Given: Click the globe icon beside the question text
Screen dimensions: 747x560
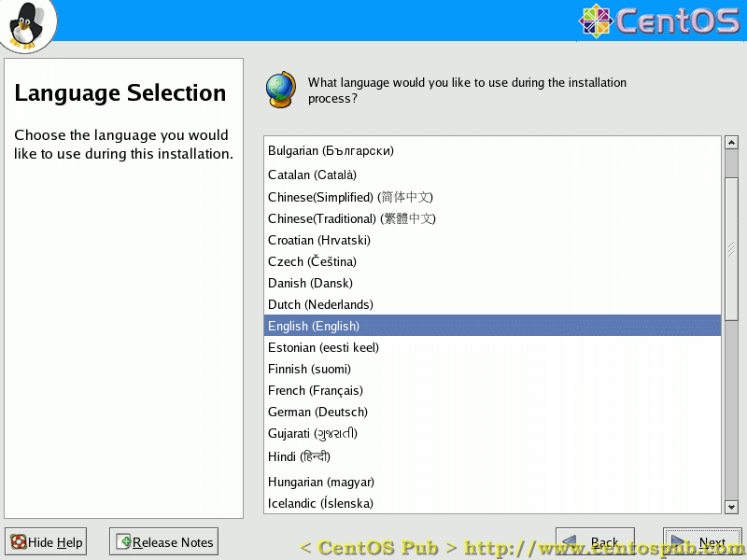Looking at the screenshot, I should point(280,89).
